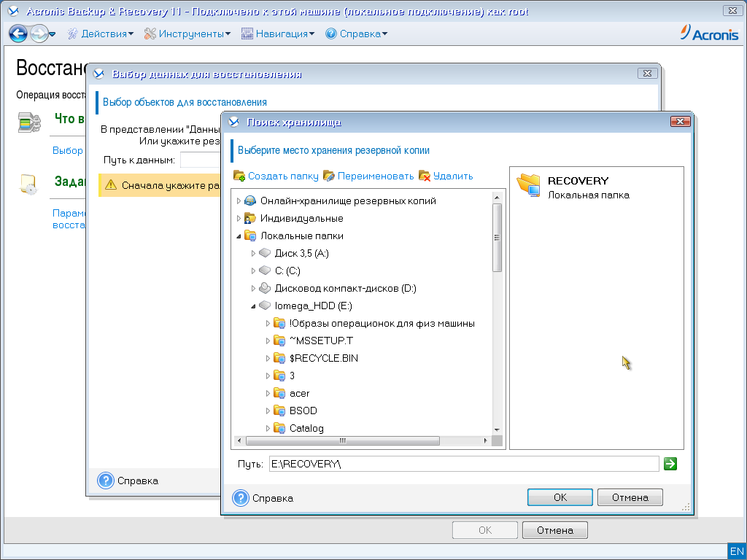Select the BSOD folder
Screen dimensions: 747x560
point(303,411)
